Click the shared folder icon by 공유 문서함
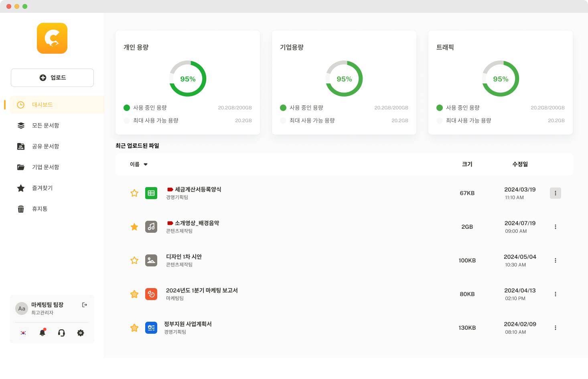This screenshot has width=588, height=379. (x=21, y=146)
